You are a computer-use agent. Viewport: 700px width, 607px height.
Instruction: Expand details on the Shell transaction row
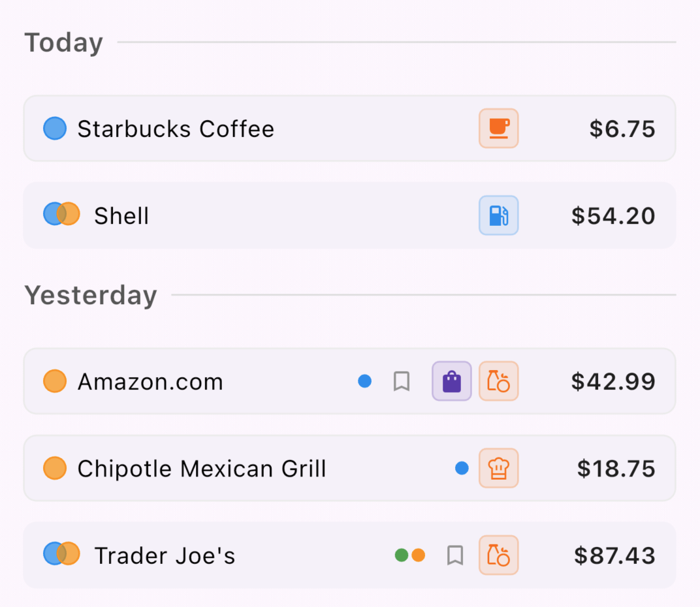click(x=261, y=215)
